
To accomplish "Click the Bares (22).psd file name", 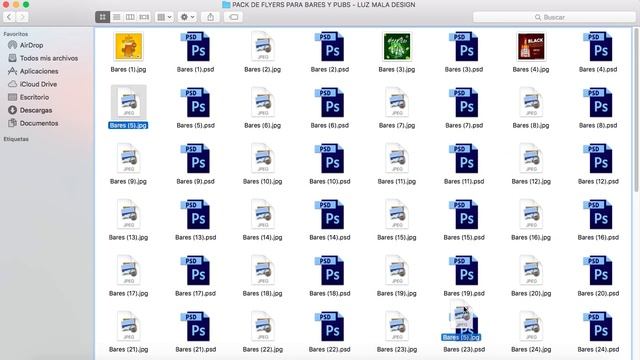I will [330, 349].
